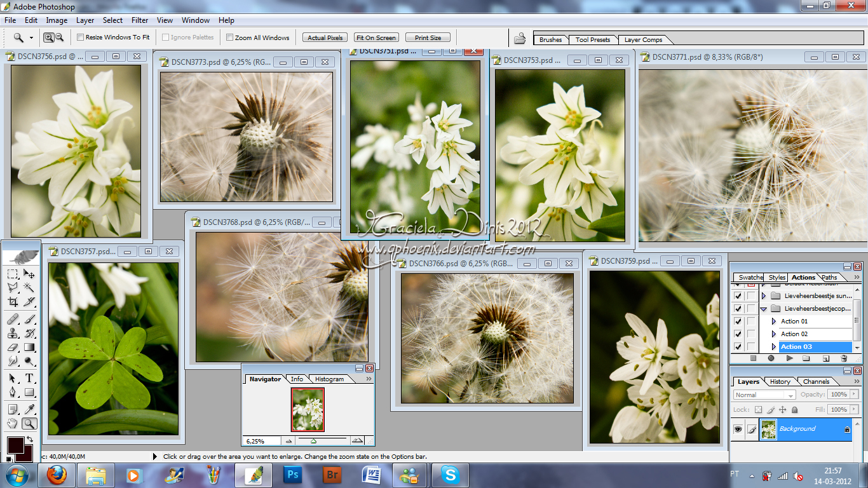
Task: Toggle dialog box for Action 01
Action: pyautogui.click(x=752, y=321)
